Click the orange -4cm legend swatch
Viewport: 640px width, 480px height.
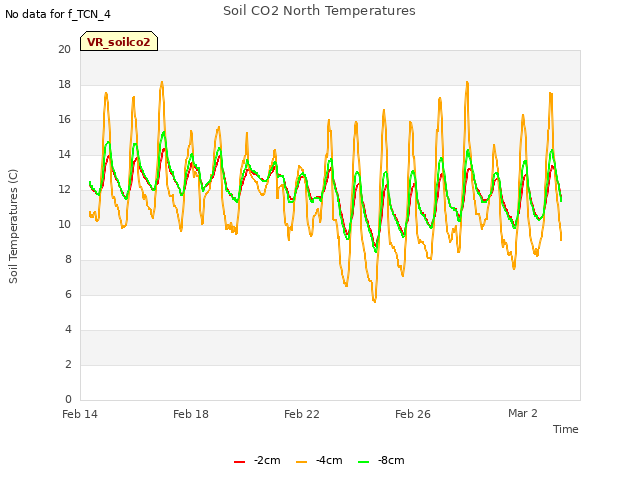[x=301, y=462]
